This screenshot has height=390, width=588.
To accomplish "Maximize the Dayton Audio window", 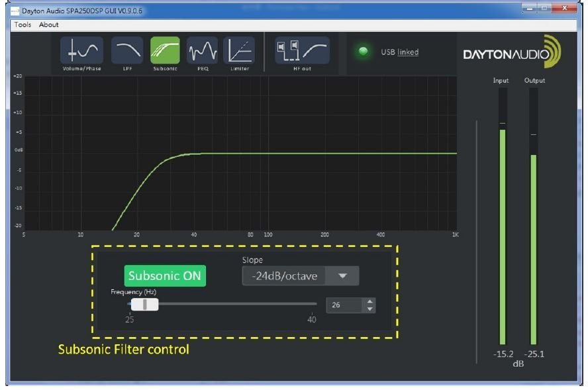I will pyautogui.click(x=544, y=8).
